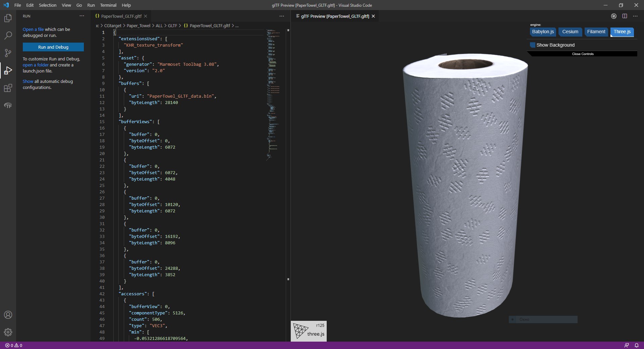Image resolution: width=644 pixels, height=349 pixels.
Task: Collapse the Close Controls bar
Action: click(583, 54)
